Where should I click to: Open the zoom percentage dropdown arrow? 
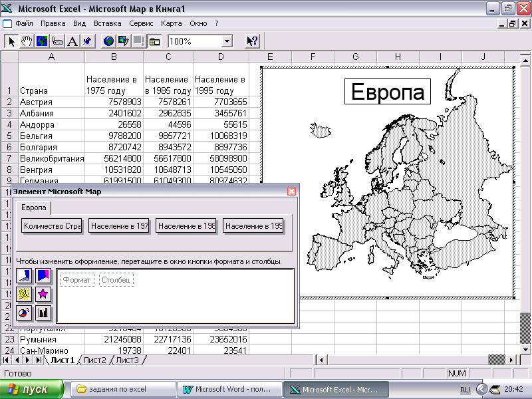pos(227,41)
